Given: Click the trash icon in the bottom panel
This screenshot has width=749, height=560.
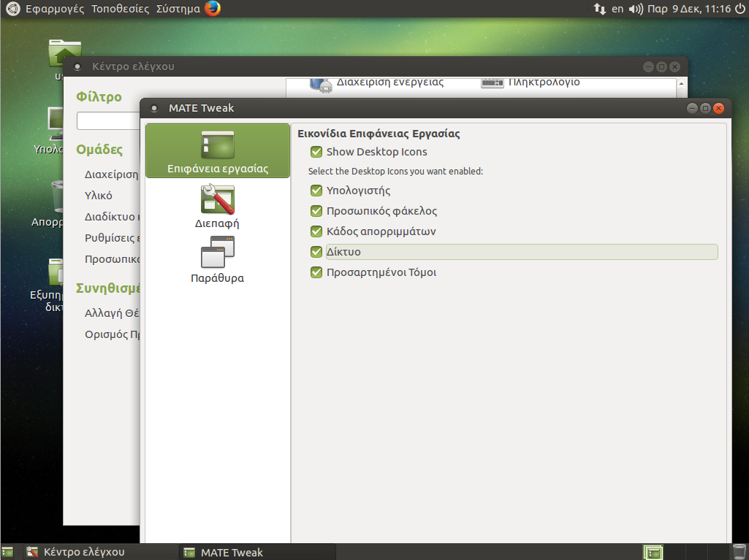Looking at the screenshot, I should coord(739,552).
